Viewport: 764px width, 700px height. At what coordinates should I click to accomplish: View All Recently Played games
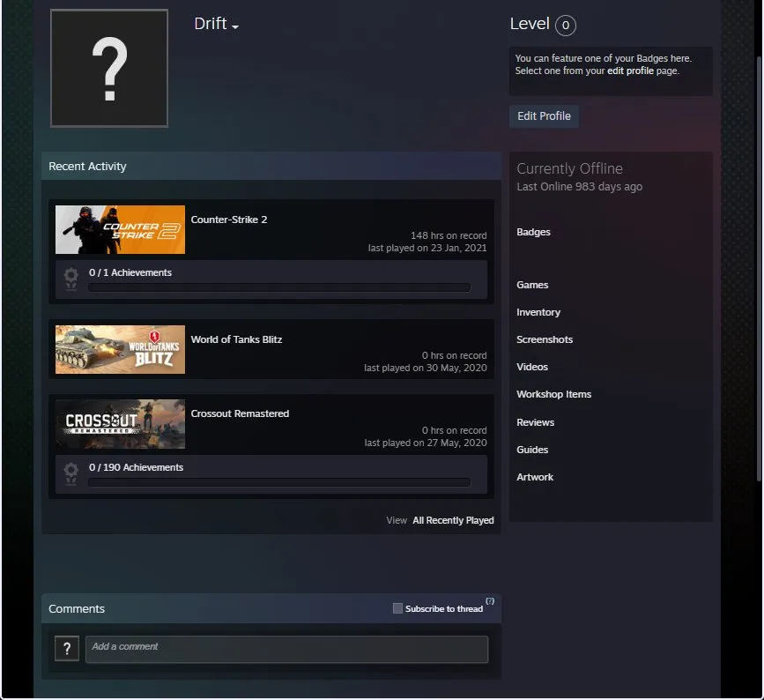pyautogui.click(x=453, y=520)
